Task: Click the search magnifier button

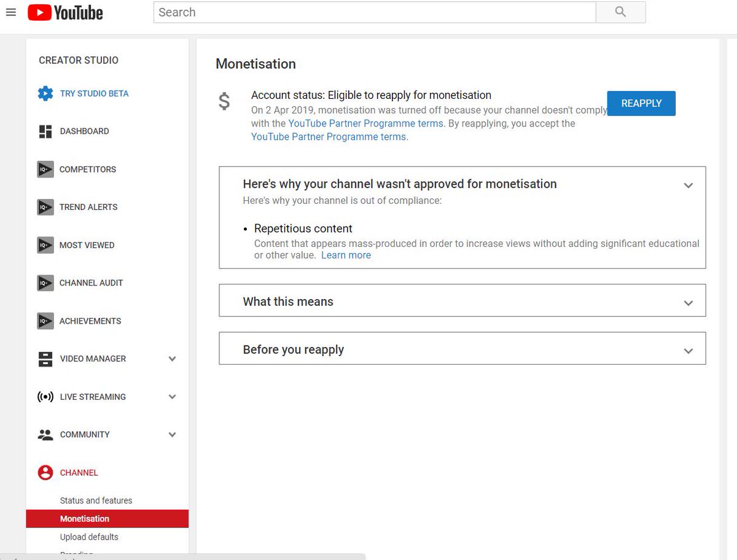Action: [620, 12]
